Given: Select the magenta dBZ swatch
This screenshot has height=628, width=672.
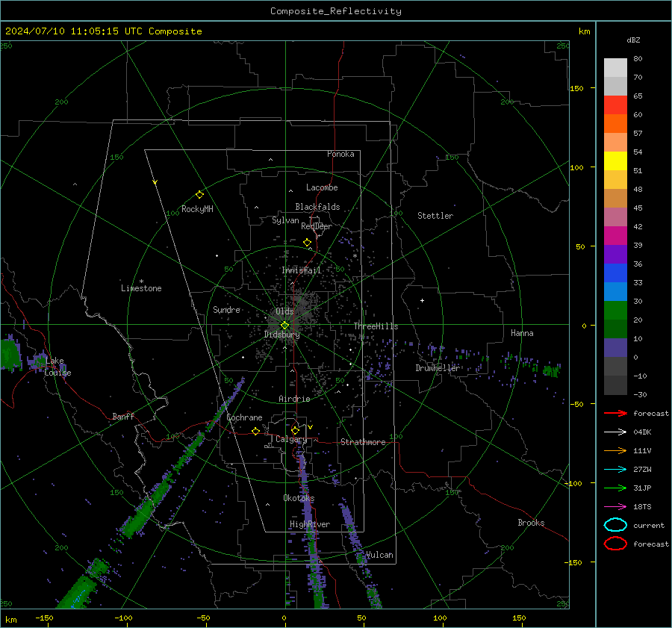Looking at the screenshot, I should click(x=615, y=236).
